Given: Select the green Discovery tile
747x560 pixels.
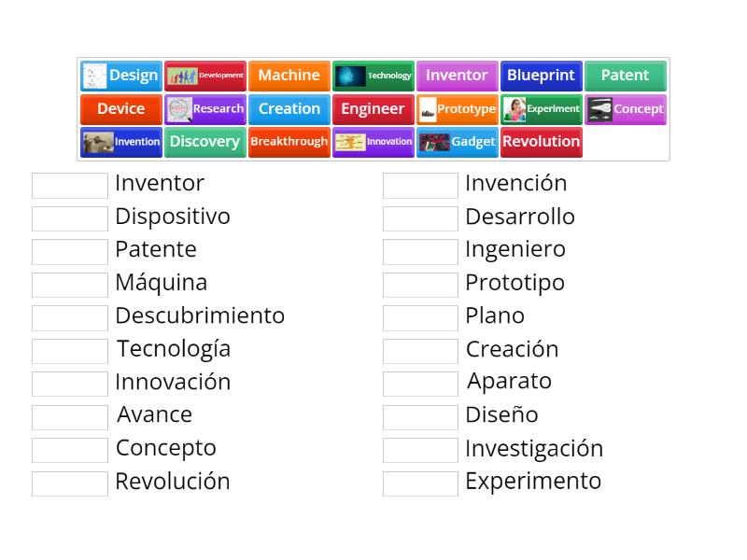Looking at the screenshot, I should click(205, 142).
